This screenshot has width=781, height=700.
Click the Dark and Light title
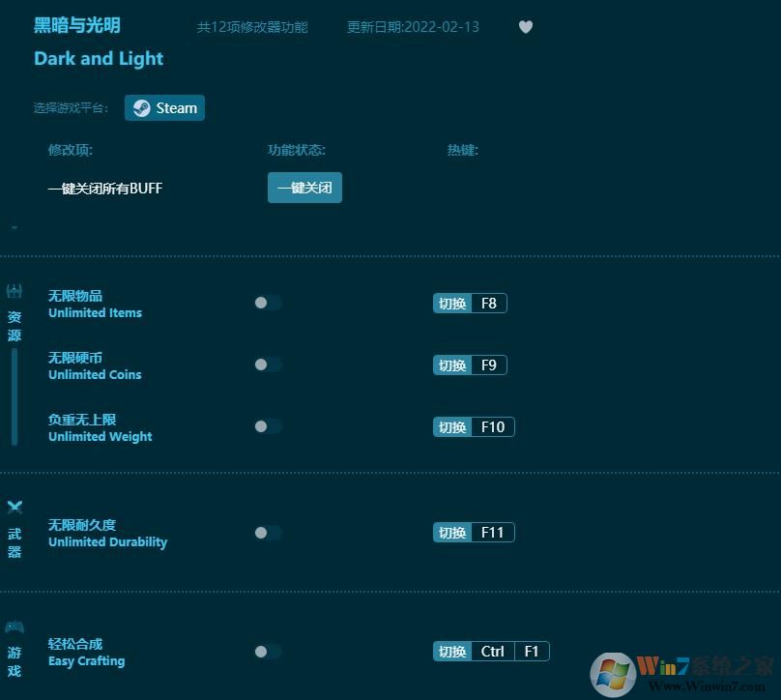pos(99,59)
